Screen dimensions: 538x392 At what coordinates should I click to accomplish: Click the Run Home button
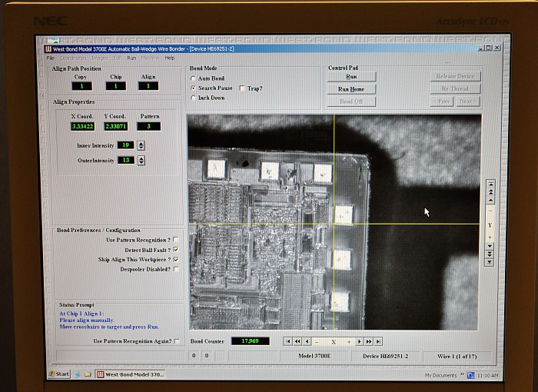click(351, 89)
